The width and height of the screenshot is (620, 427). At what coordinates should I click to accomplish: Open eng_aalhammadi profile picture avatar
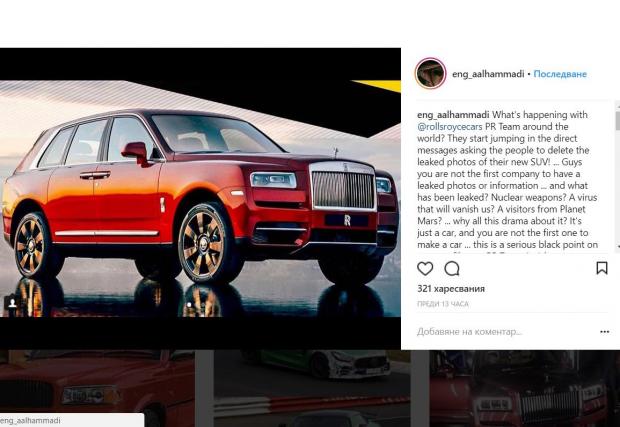click(x=430, y=74)
